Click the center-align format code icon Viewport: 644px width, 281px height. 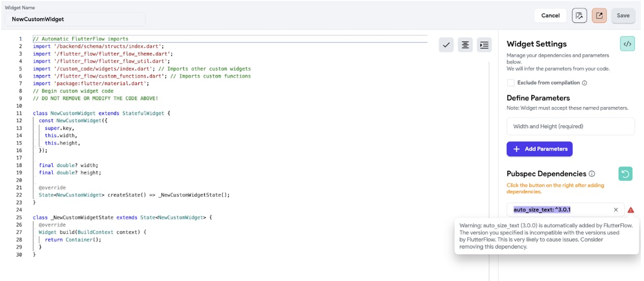coord(465,45)
